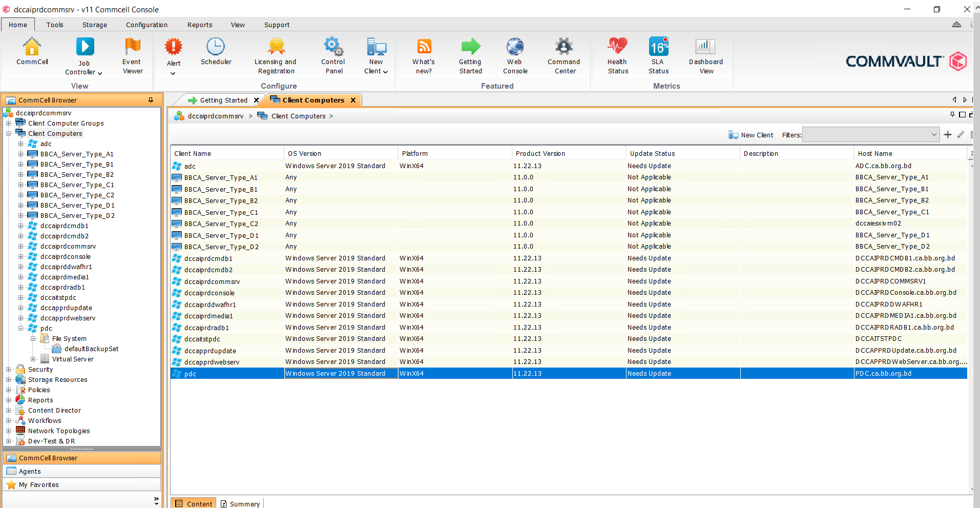
Task: Sort by Update Status column header
Action: click(682, 153)
